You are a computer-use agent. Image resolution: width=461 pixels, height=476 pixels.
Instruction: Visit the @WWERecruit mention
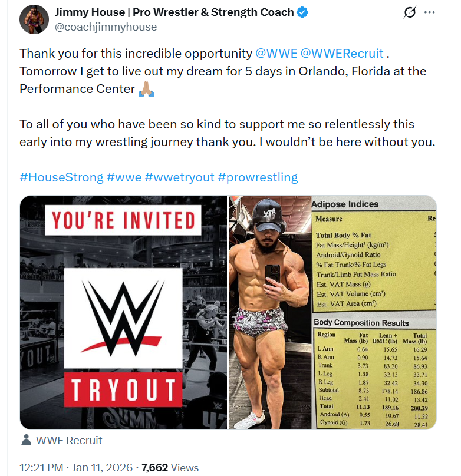pos(342,54)
